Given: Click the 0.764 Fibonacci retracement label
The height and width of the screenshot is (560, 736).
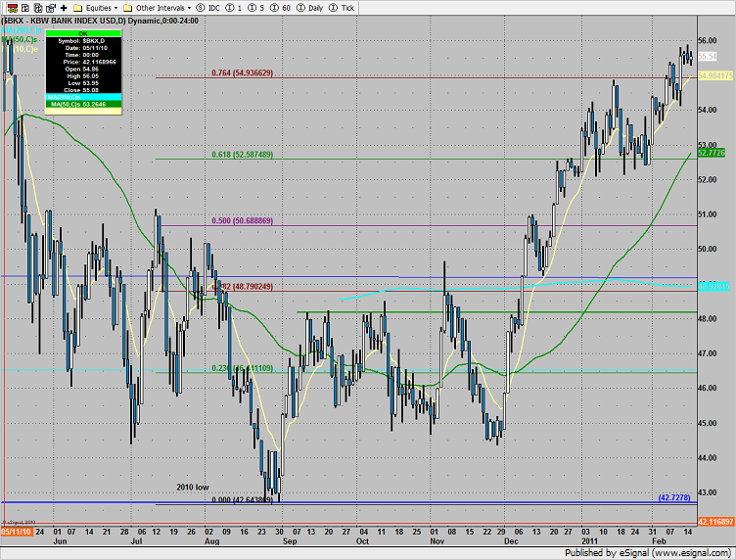Looking at the screenshot, I should pyautogui.click(x=242, y=73).
